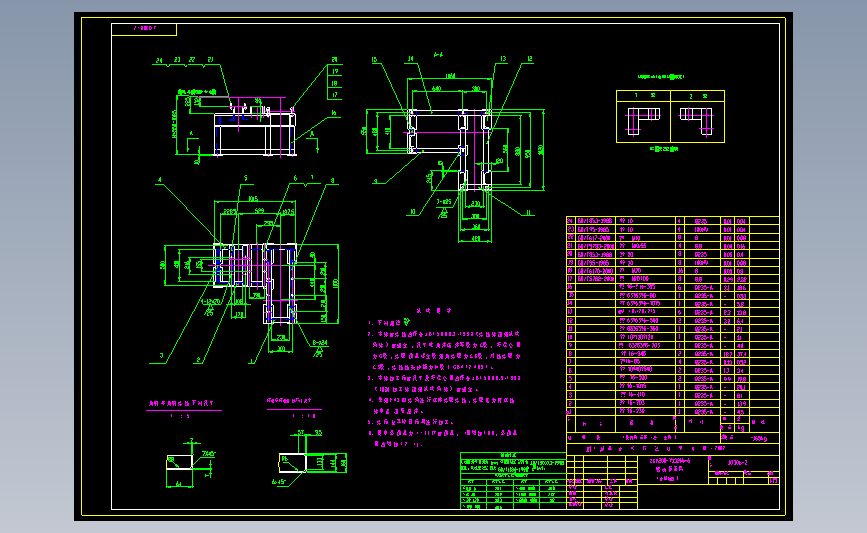This screenshot has height=533, width=867.
Task: Click parts list row number 24
Action: tap(672, 221)
